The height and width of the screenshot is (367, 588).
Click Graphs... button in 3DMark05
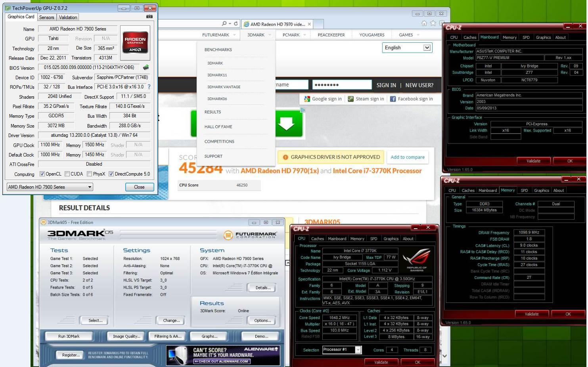[x=209, y=336]
